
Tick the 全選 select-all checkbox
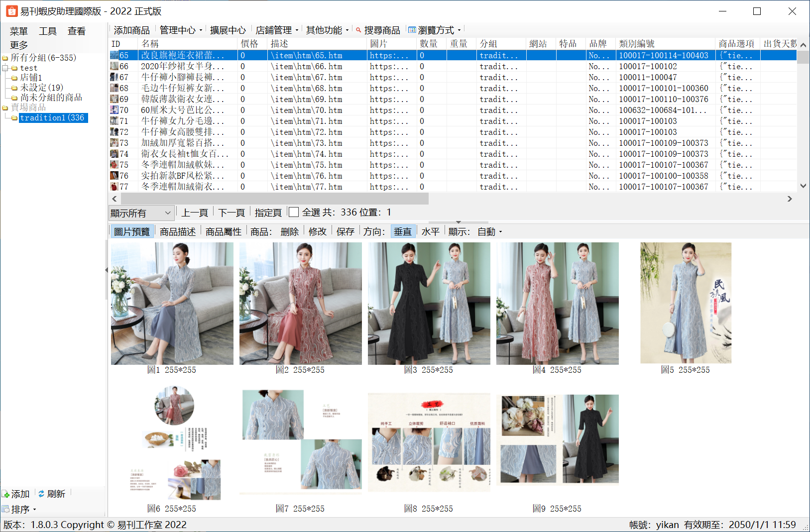(x=294, y=213)
